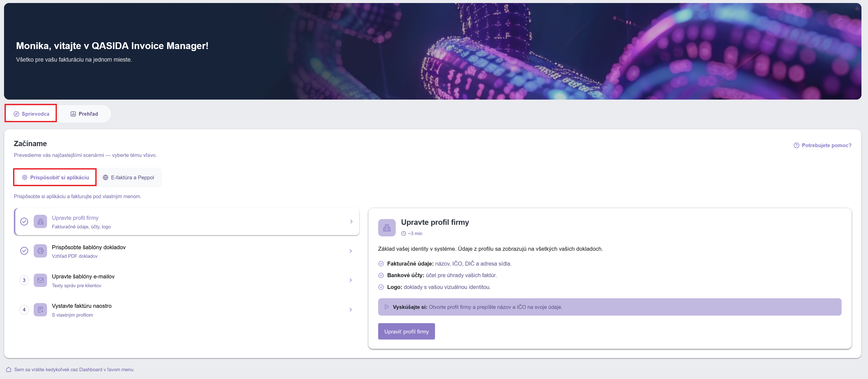Image resolution: width=868 pixels, height=379 pixels.
Task: Click the building icon beside Upravte profil firmy step
Action: [x=41, y=222]
